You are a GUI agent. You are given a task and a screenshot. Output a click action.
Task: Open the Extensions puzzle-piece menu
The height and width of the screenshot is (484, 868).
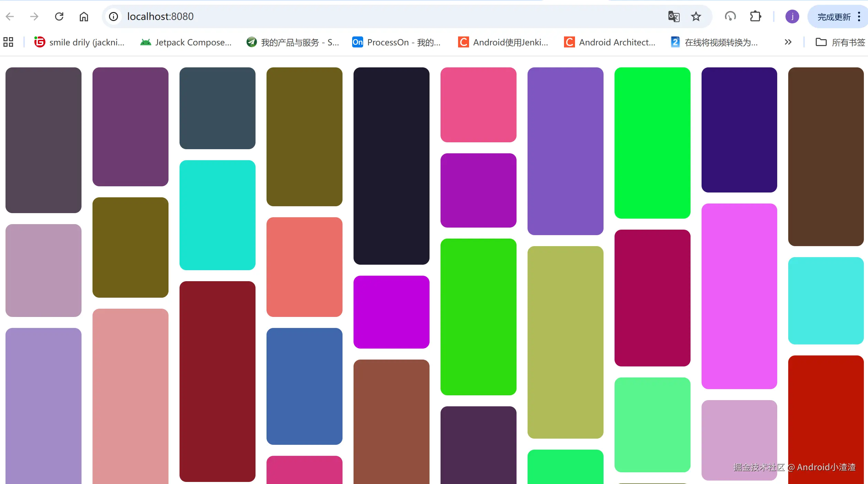756,16
